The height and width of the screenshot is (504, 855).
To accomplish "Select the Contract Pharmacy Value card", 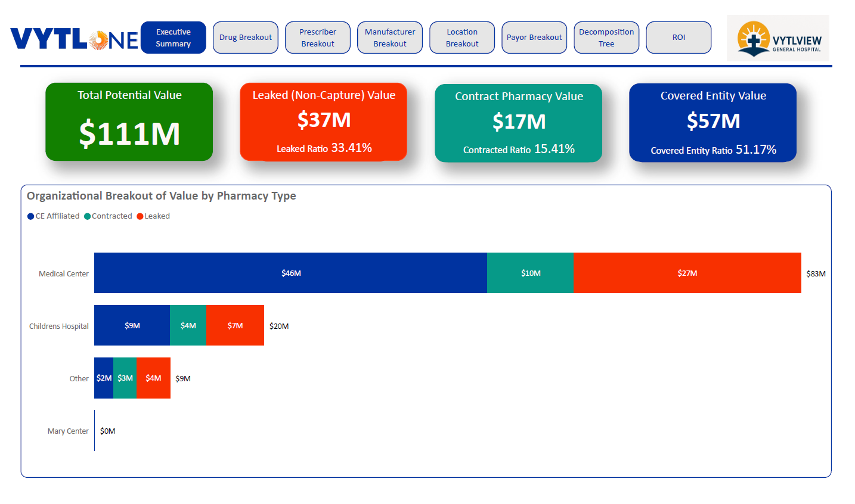I will (x=519, y=123).
